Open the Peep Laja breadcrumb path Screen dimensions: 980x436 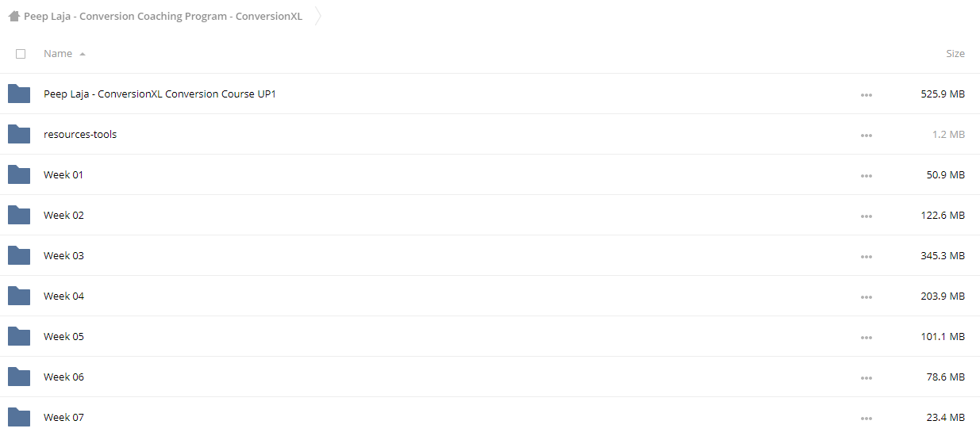pyautogui.click(x=163, y=16)
